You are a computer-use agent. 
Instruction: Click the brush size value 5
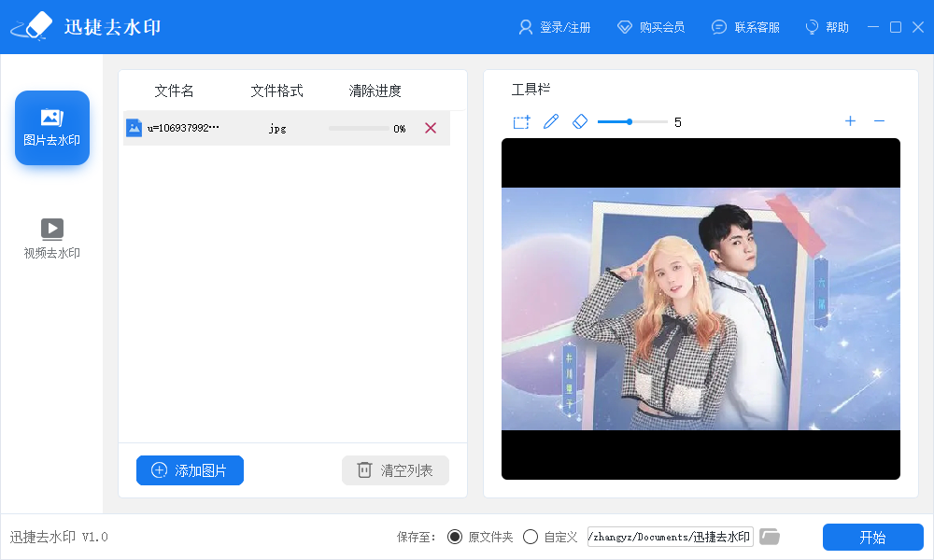pos(678,122)
